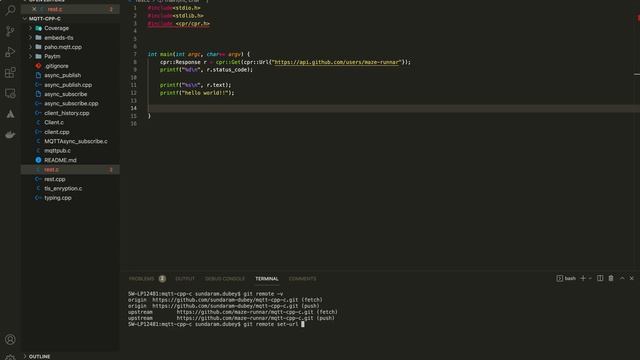
Task: Split the terminal
Action: 600,278
